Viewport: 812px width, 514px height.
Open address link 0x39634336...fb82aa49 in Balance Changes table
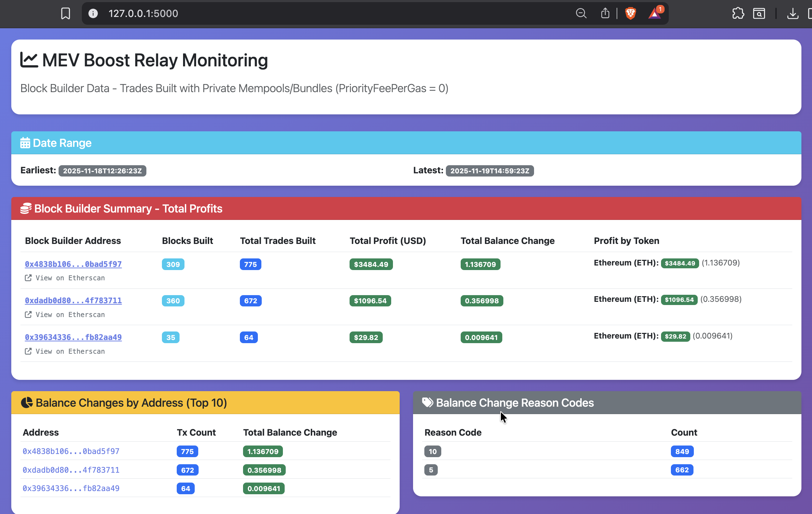(x=71, y=488)
